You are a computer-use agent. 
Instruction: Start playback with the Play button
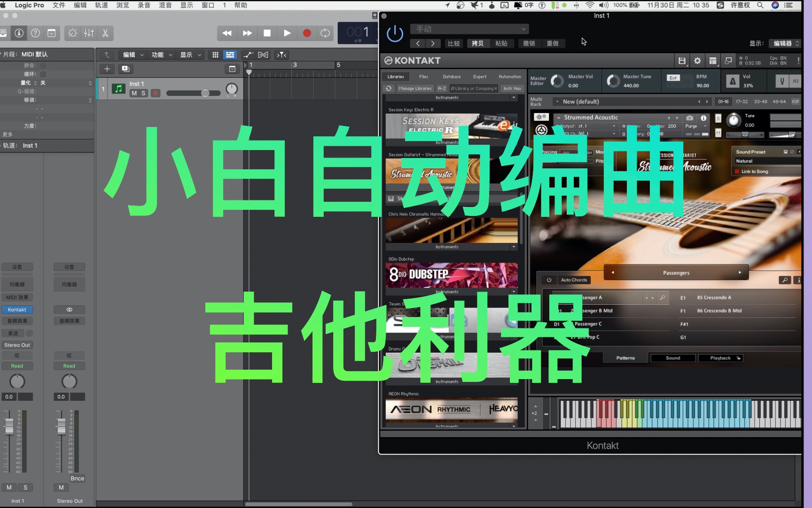click(x=287, y=33)
